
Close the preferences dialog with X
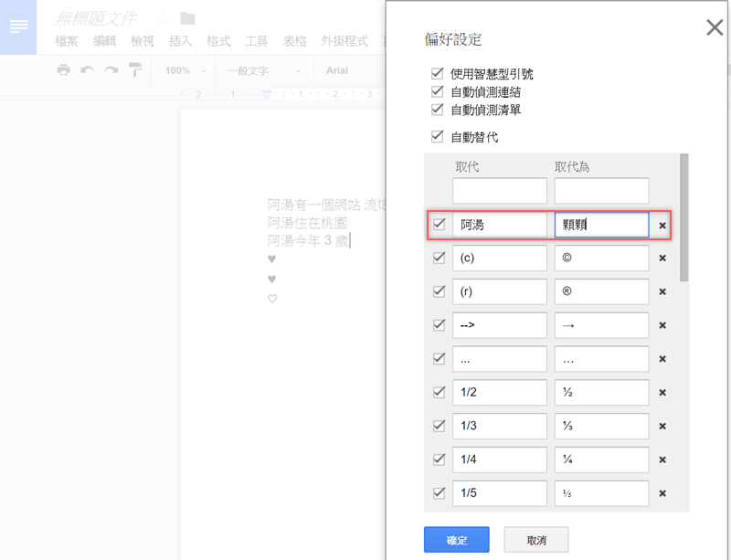tap(715, 27)
